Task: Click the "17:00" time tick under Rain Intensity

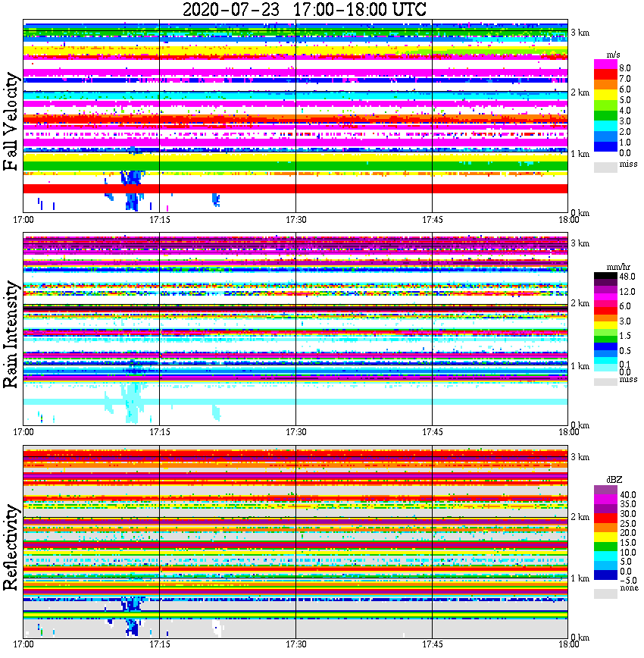Action: 23,432
